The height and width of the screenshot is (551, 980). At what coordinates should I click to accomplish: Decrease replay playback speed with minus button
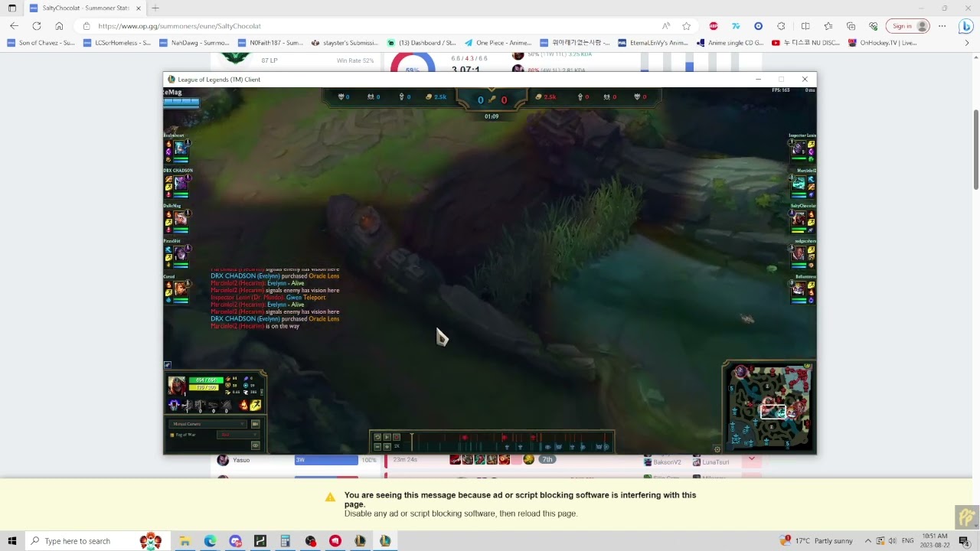377,447
